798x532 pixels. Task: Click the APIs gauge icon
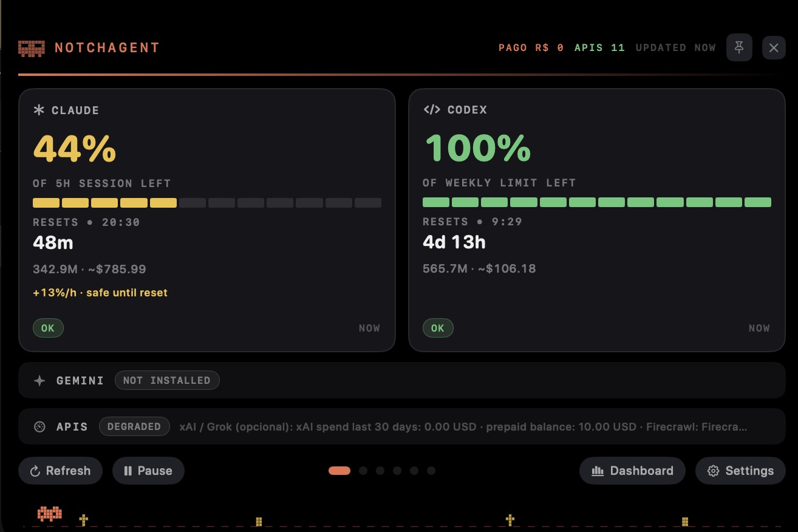click(x=39, y=426)
